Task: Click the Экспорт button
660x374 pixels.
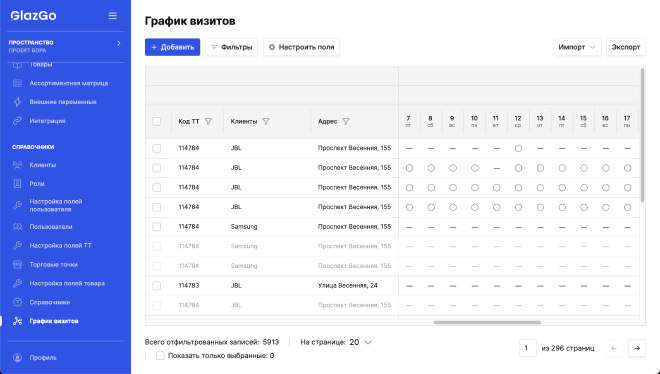Action: coord(626,47)
